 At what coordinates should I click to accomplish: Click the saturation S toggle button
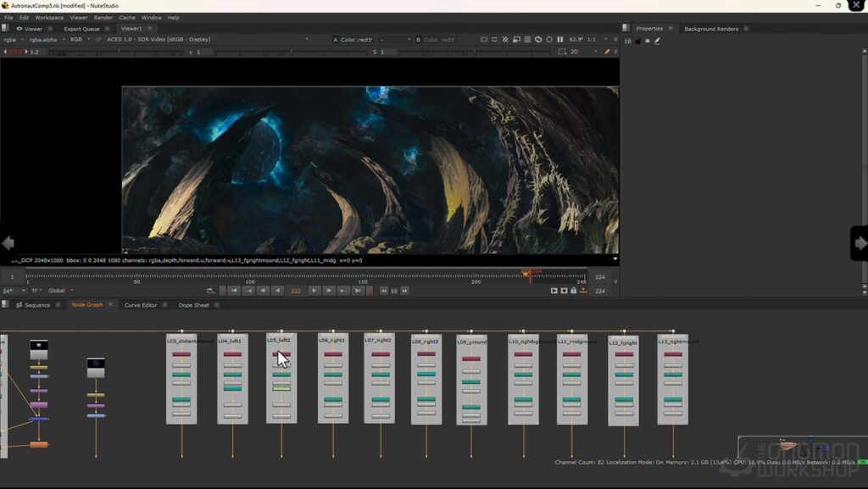[x=375, y=52]
